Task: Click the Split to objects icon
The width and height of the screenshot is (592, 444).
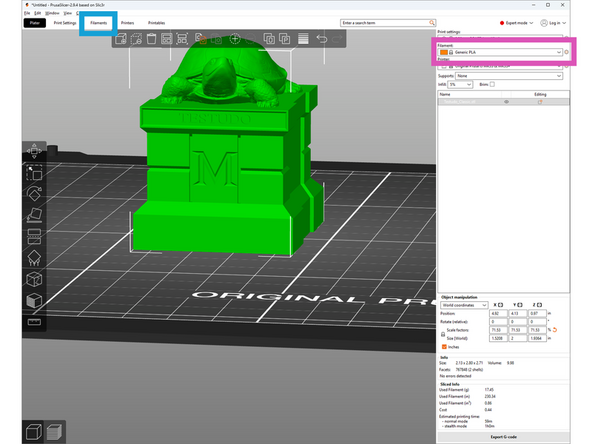Action: pos(269,39)
